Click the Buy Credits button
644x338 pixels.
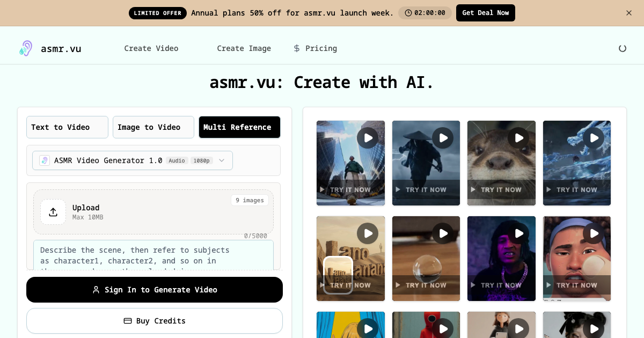155,321
